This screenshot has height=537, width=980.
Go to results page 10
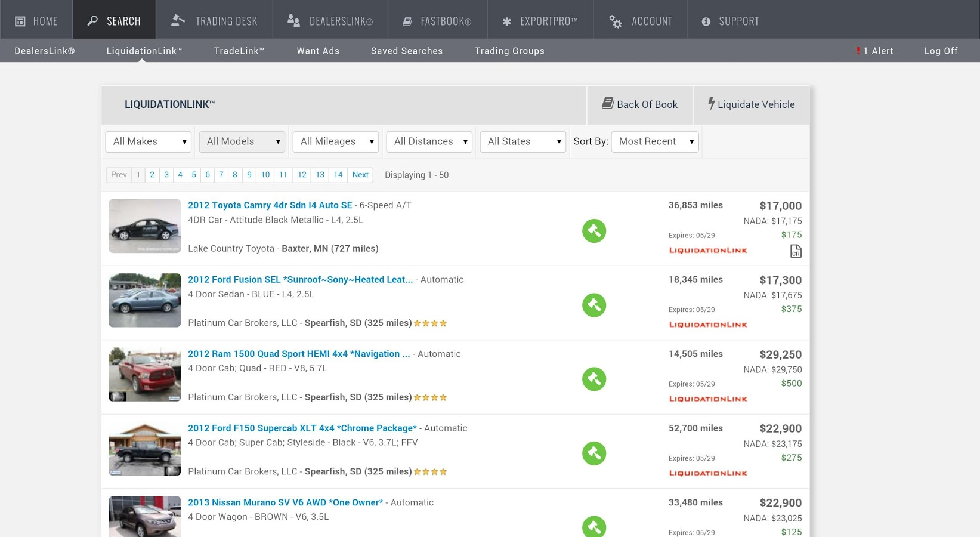265,175
